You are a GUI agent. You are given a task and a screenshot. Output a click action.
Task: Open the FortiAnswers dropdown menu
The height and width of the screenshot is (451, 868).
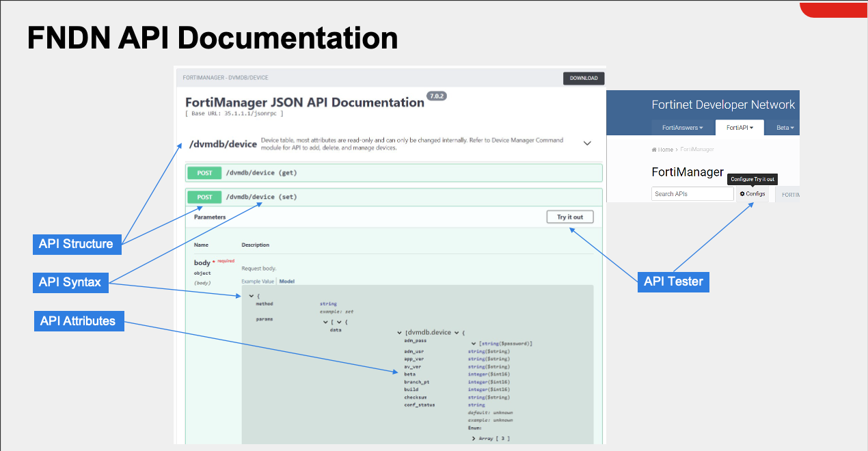click(x=682, y=128)
